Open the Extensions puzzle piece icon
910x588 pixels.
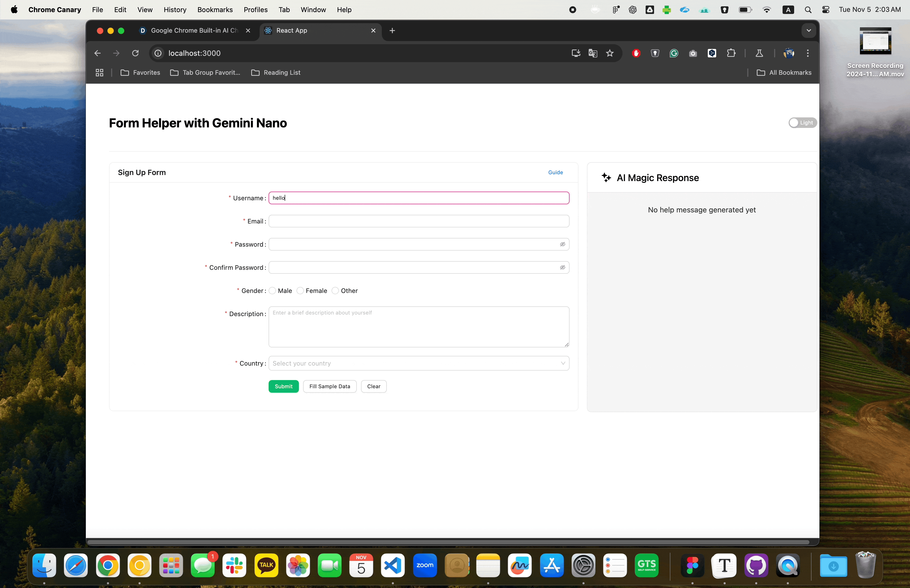(731, 53)
